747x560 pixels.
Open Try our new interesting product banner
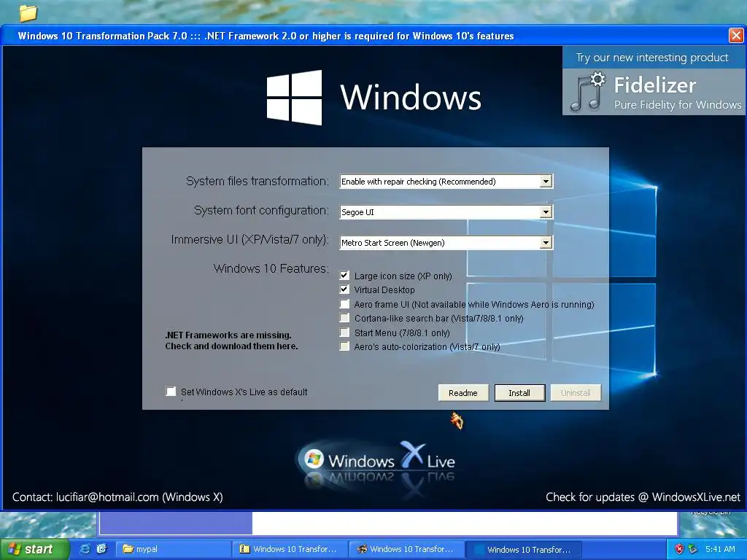pyautogui.click(x=652, y=58)
